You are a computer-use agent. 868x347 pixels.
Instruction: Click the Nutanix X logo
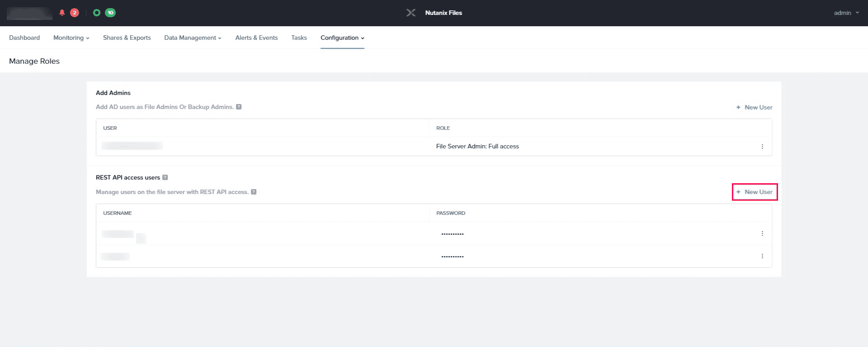click(410, 13)
